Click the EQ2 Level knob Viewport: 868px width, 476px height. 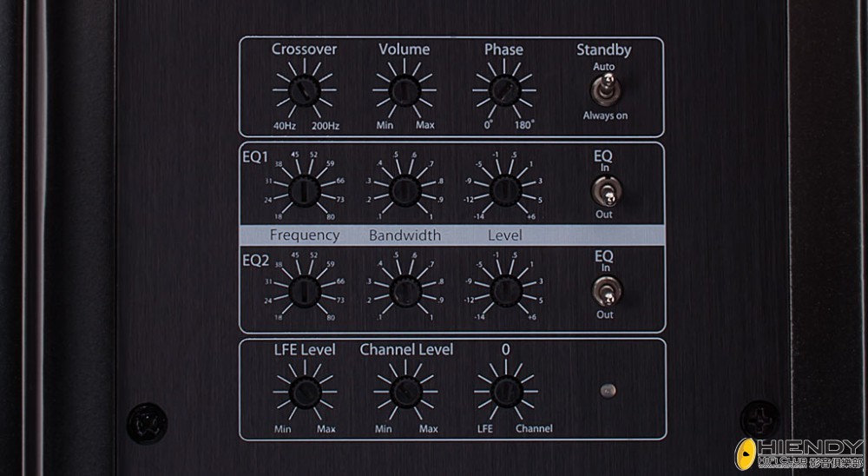(x=503, y=290)
